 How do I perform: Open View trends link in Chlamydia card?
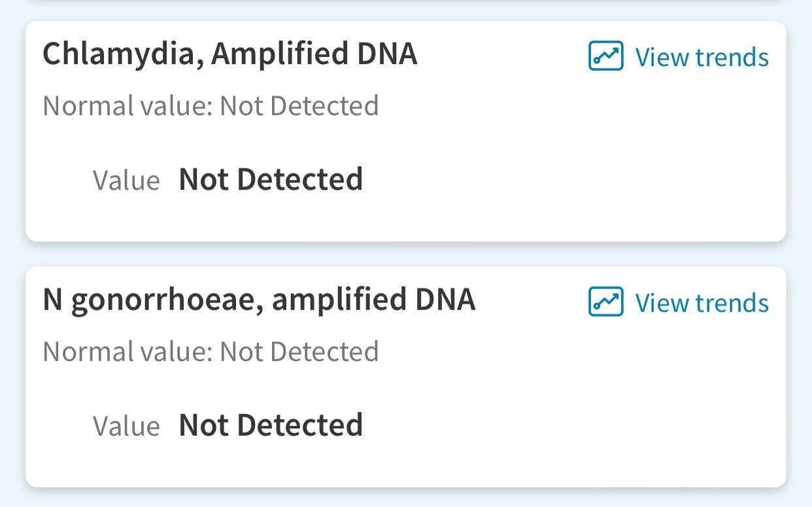[702, 57]
